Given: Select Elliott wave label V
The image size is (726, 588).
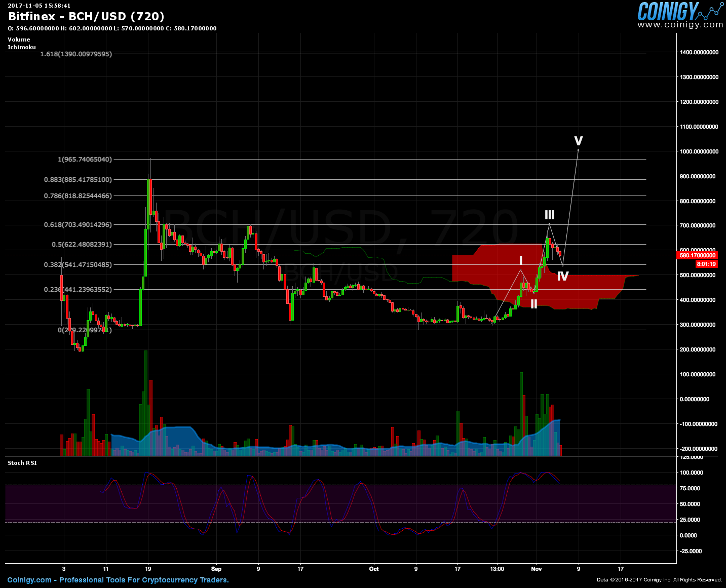Looking at the screenshot, I should [x=578, y=140].
